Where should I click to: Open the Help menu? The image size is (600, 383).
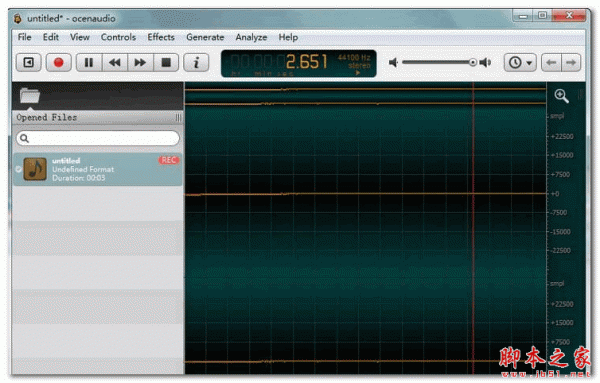[288, 37]
